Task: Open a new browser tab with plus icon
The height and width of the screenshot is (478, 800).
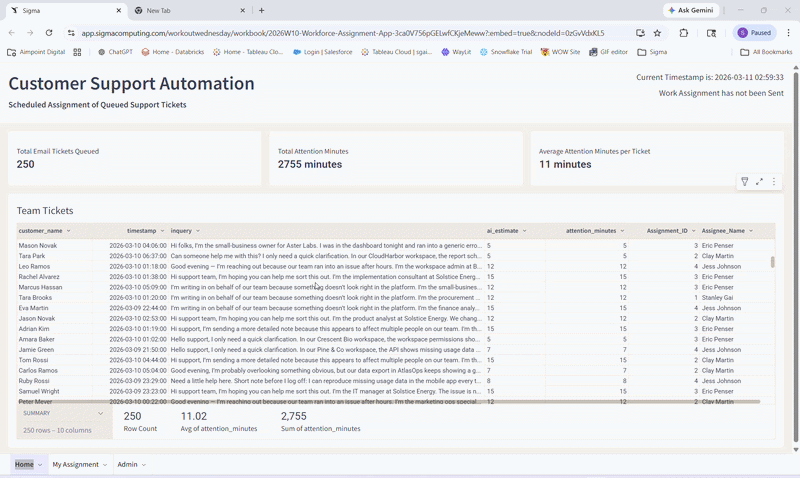Action: click(x=262, y=10)
